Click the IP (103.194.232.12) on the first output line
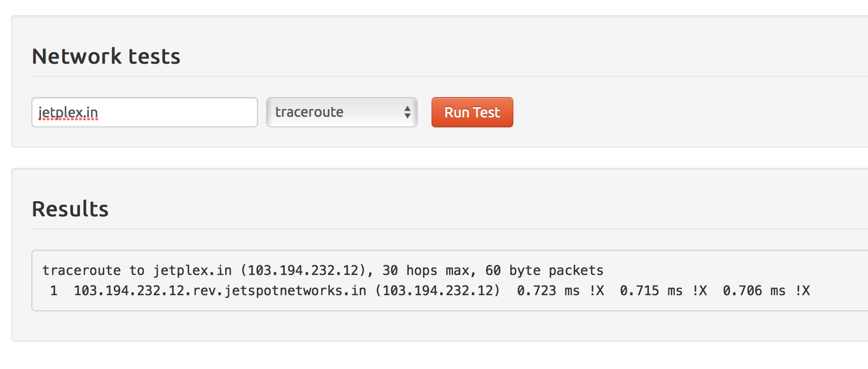868x369 pixels. (x=307, y=270)
